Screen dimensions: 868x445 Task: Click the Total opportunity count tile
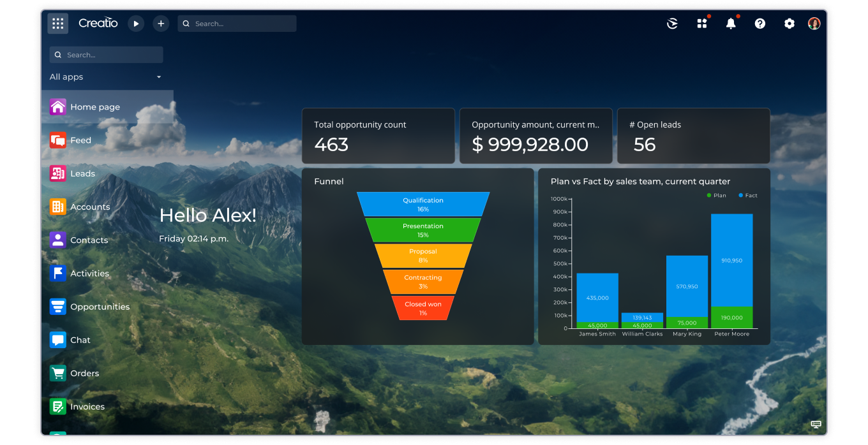tap(378, 135)
